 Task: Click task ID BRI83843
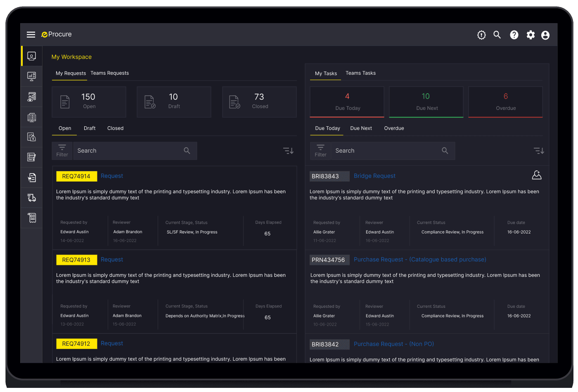coord(329,176)
